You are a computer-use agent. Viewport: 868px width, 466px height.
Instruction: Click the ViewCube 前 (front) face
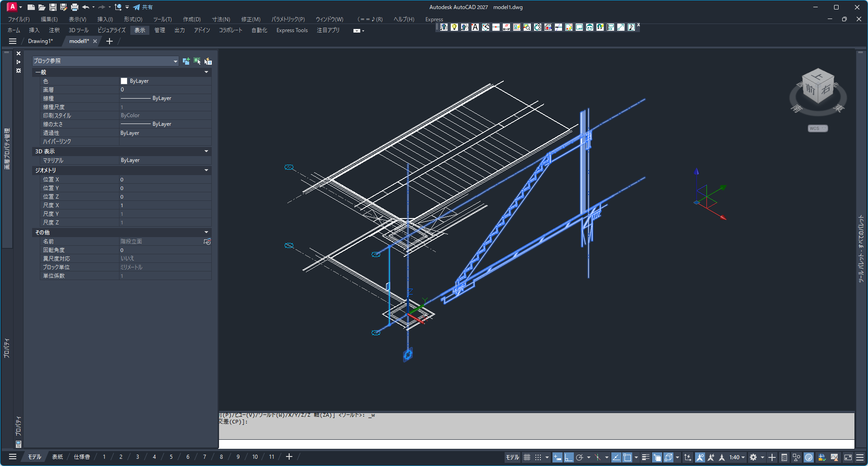[811, 89]
